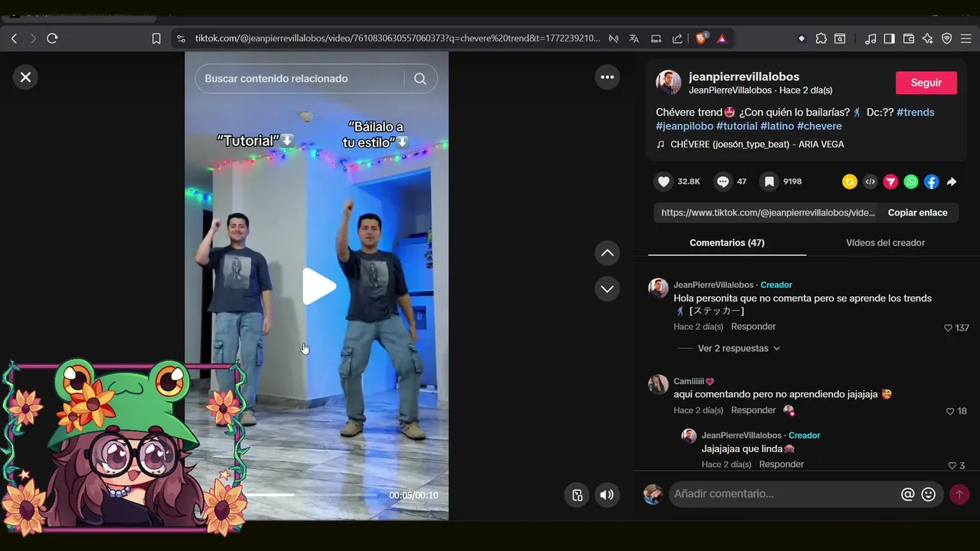Open the #tutorial hashtag
Viewport: 980px width, 551px height.
click(737, 126)
